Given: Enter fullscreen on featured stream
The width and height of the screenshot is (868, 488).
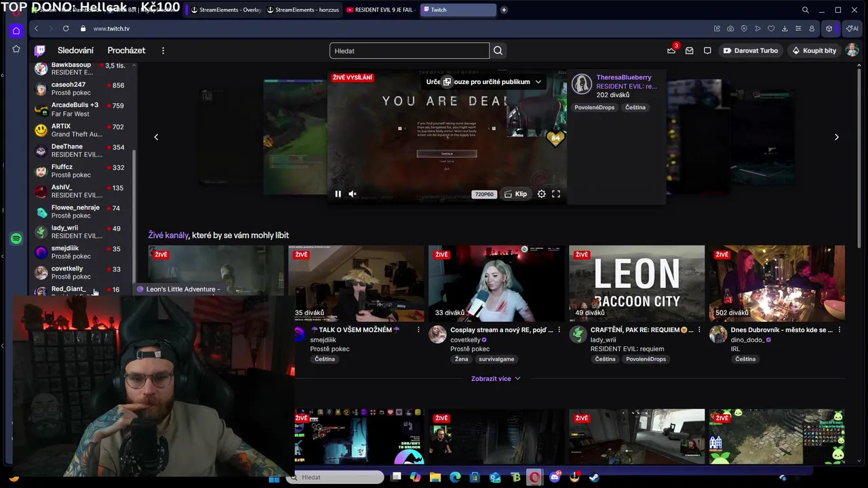Looking at the screenshot, I should pyautogui.click(x=556, y=194).
